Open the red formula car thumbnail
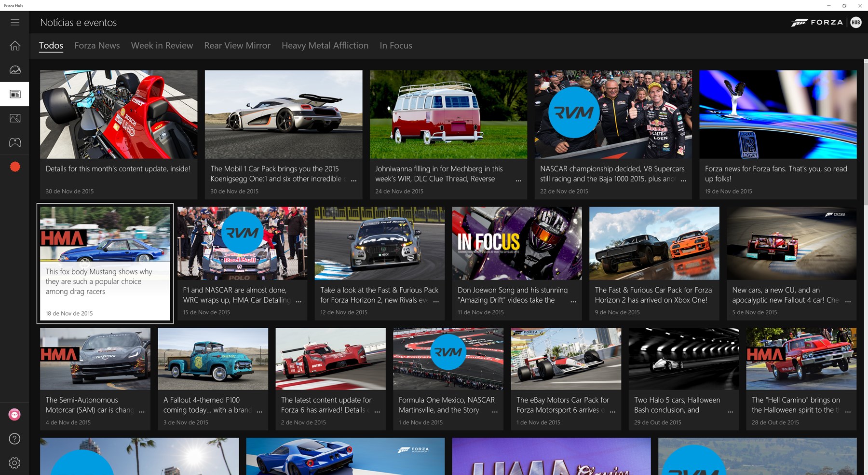This screenshot has width=868, height=475. point(119,114)
